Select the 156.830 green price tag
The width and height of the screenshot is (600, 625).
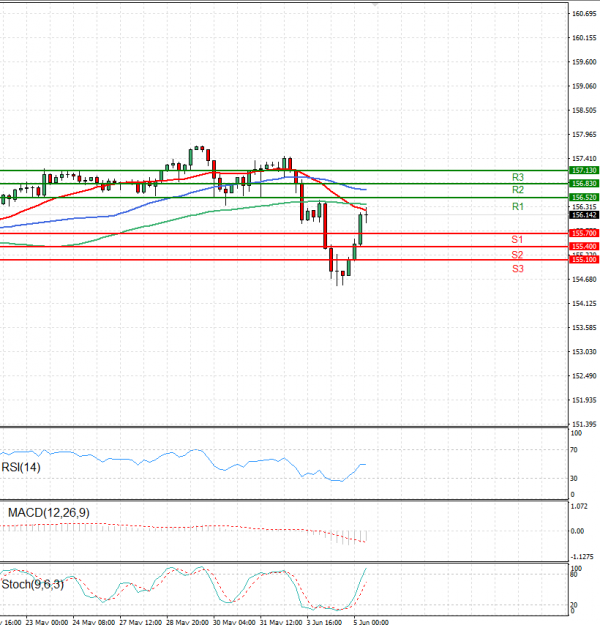click(x=584, y=183)
